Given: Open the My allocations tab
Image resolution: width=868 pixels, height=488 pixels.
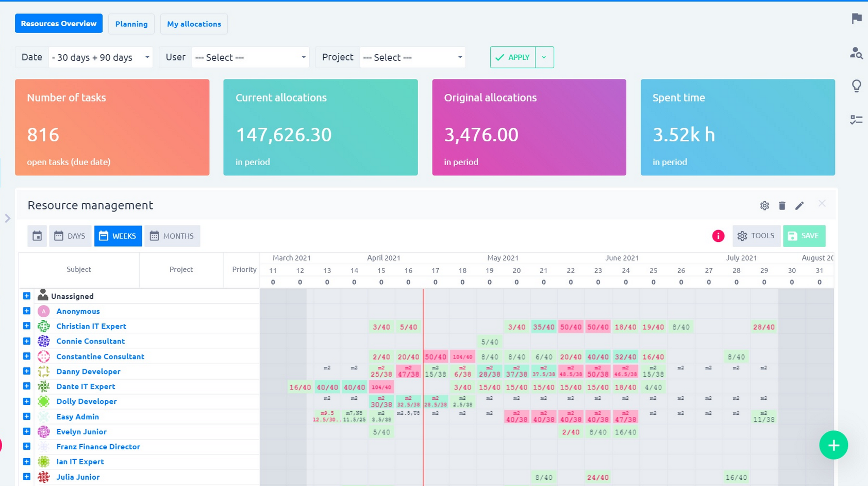Looking at the screenshot, I should (x=194, y=24).
